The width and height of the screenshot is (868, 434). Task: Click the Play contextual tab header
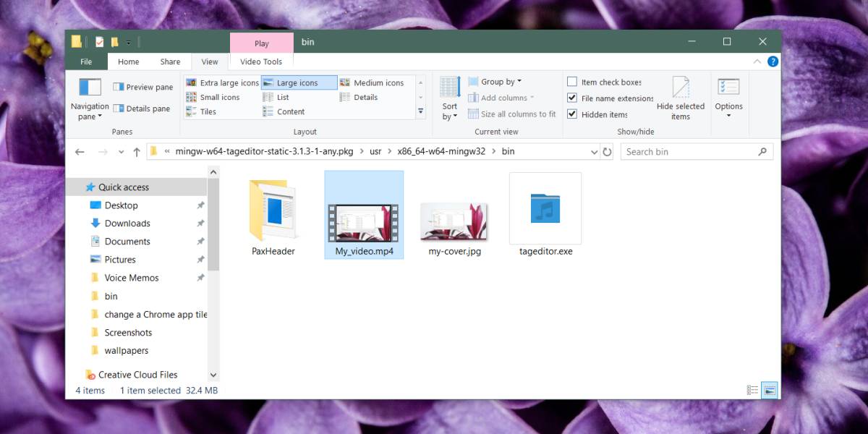tap(262, 43)
